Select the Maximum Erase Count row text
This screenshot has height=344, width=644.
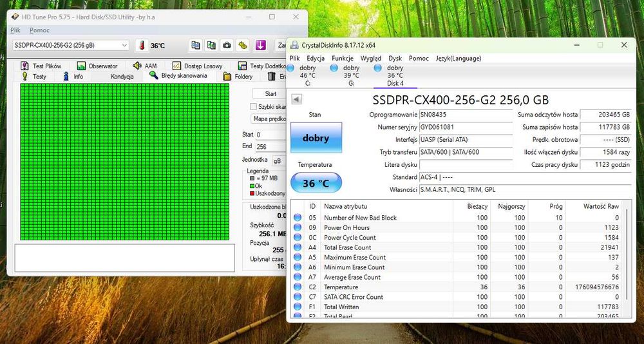(x=355, y=257)
